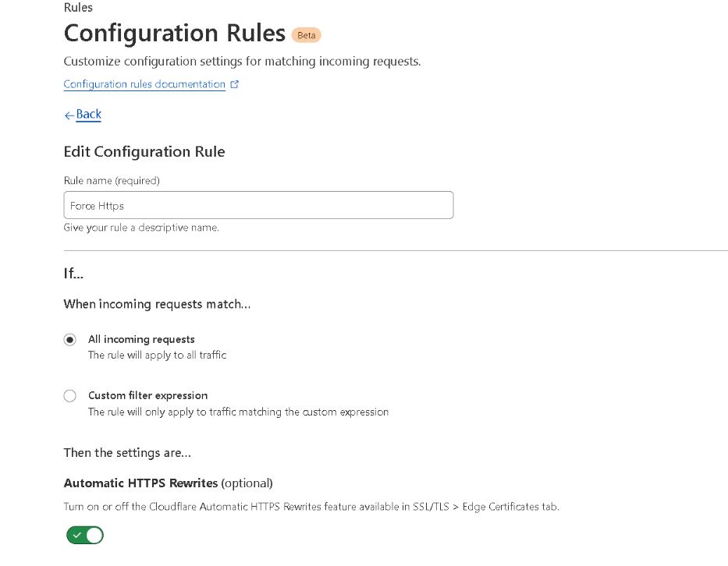
Task: Select the Custom filter expression radio button
Action: [70, 396]
